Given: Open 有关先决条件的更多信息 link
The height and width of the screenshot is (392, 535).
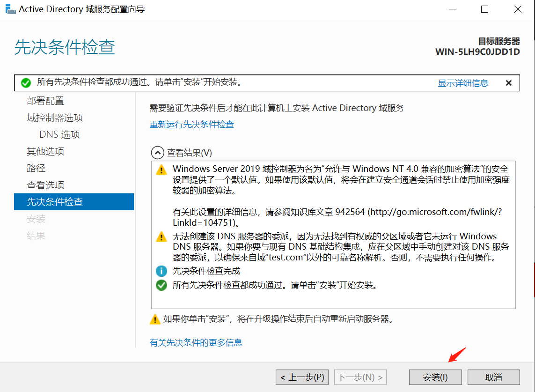Looking at the screenshot, I should [x=196, y=342].
